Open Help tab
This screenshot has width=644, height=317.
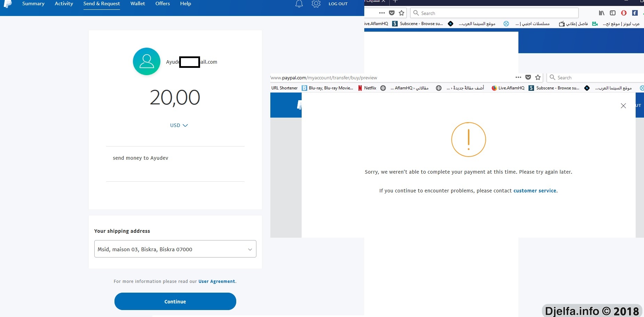[185, 3]
